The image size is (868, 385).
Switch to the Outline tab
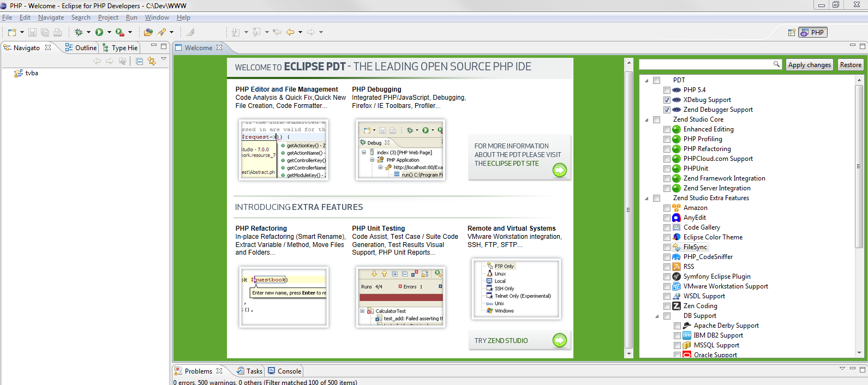pos(81,48)
